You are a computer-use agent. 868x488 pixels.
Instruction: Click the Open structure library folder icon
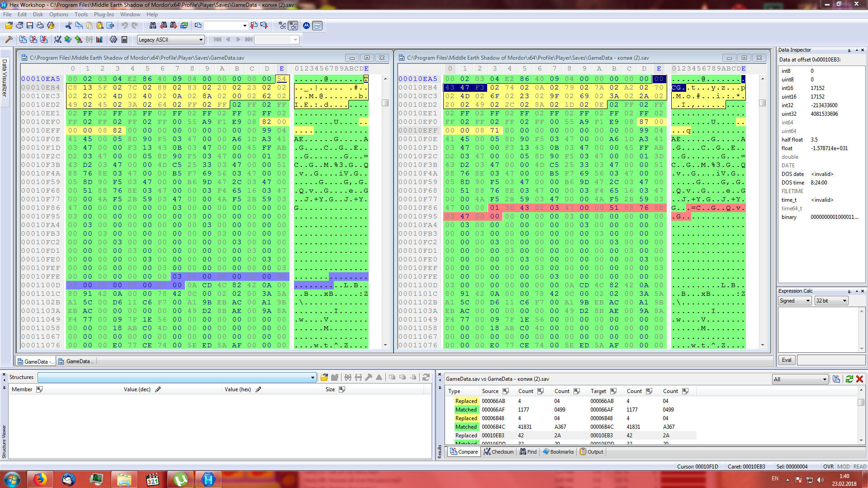point(324,378)
